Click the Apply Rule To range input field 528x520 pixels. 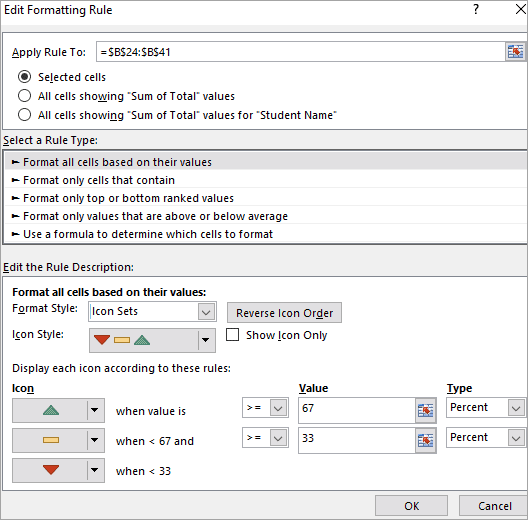click(301, 52)
